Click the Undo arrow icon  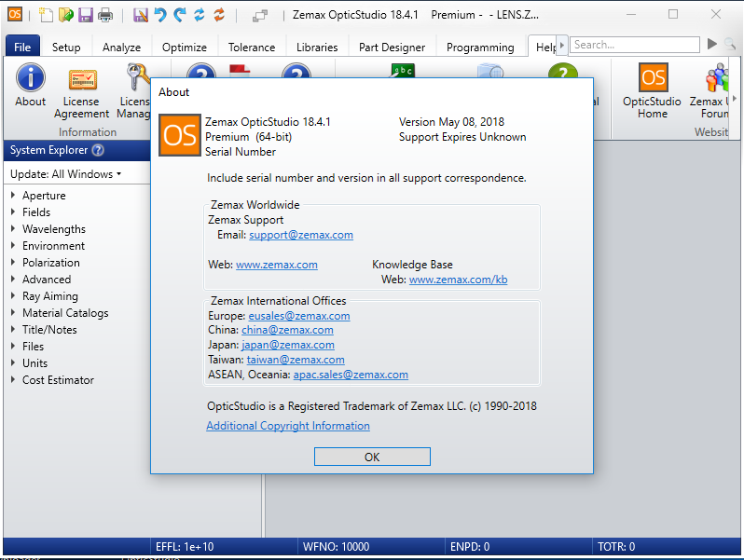click(160, 15)
